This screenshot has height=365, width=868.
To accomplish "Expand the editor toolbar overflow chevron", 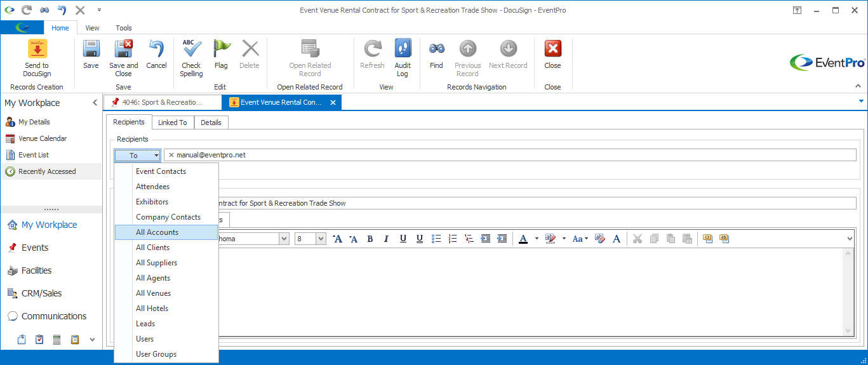I will pos(850,239).
